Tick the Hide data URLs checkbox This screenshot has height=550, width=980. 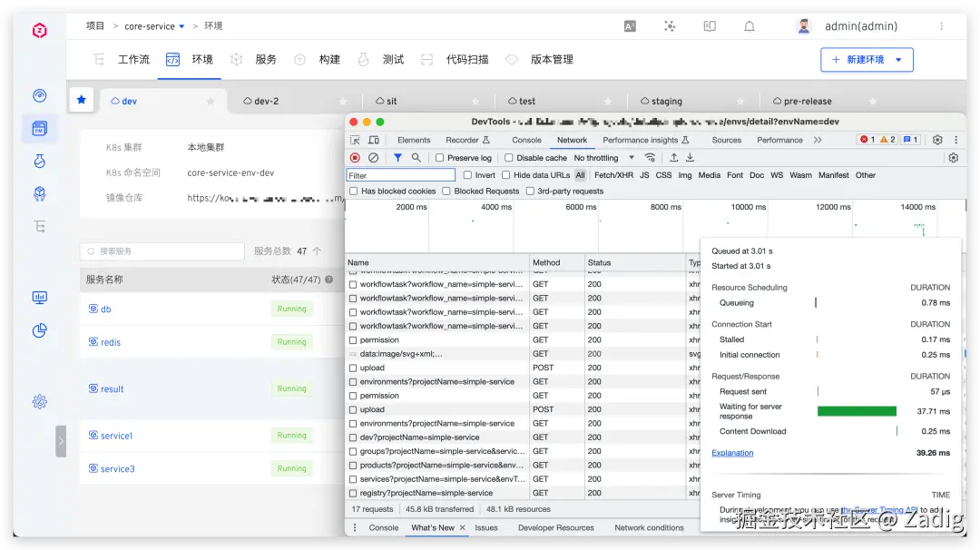coord(506,176)
